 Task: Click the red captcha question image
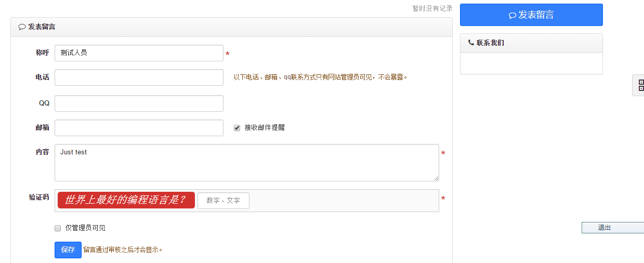point(126,200)
